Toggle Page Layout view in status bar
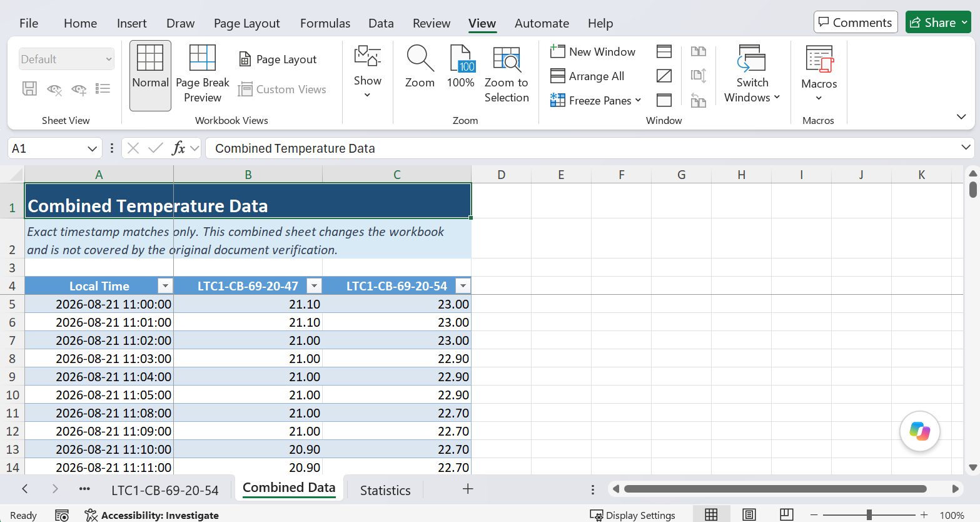 point(749,514)
